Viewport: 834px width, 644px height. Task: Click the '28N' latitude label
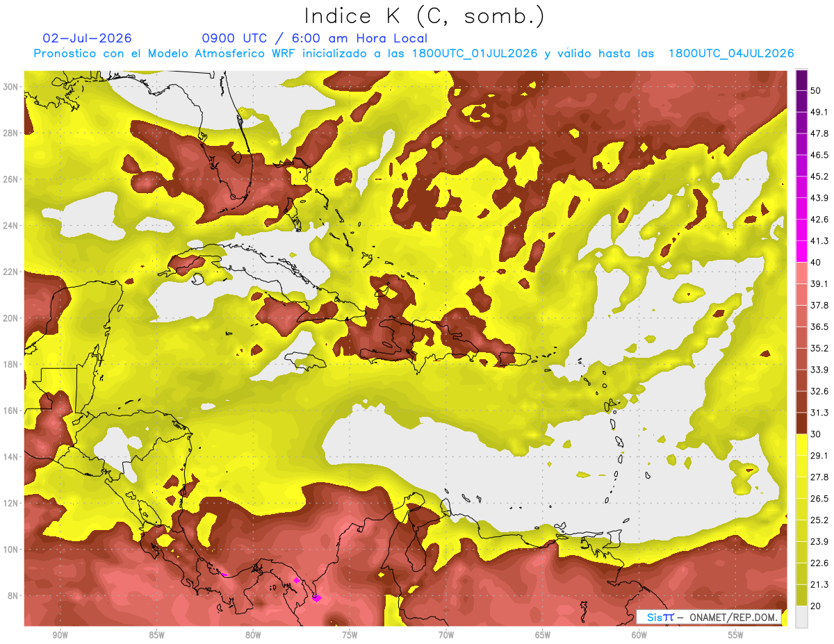point(12,133)
